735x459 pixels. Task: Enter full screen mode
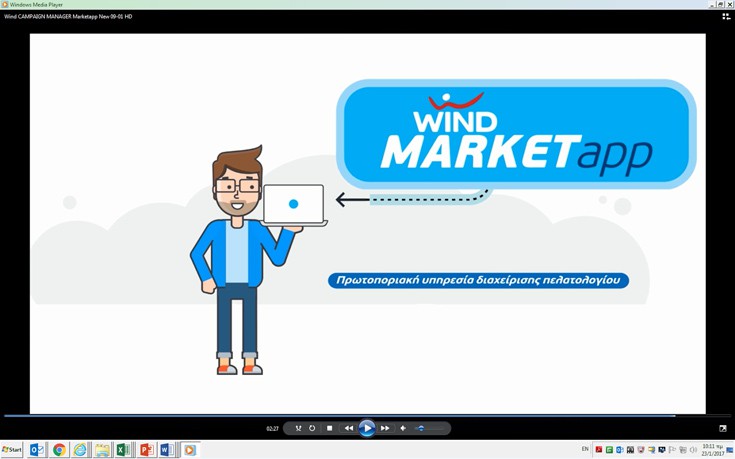click(723, 429)
